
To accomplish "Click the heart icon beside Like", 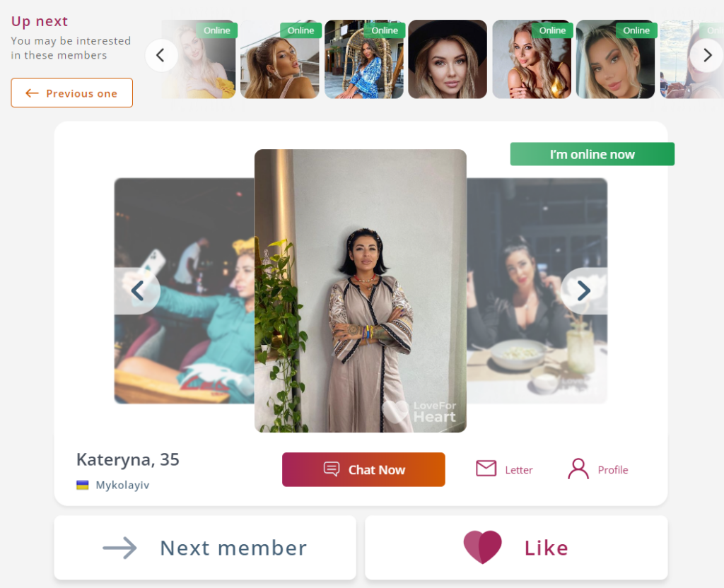I will pos(482,547).
